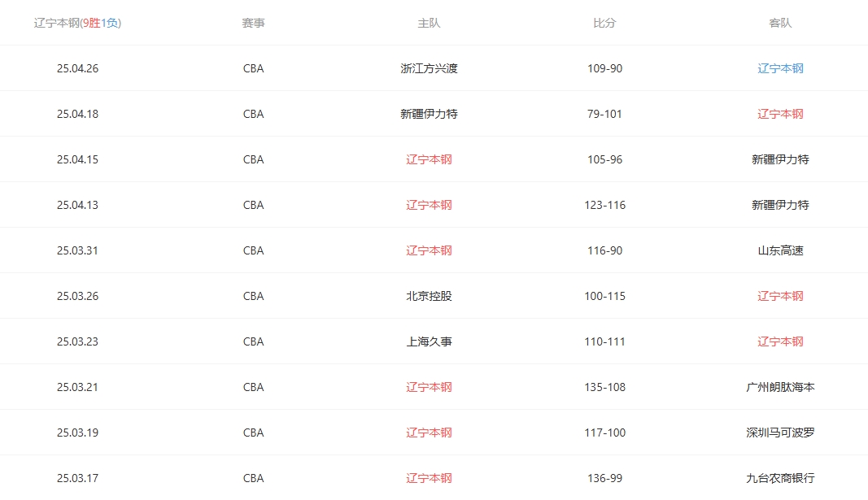The height and width of the screenshot is (500, 868).
Task: Click the 辽宁本钢 (9胜1负) header
Action: (77, 23)
